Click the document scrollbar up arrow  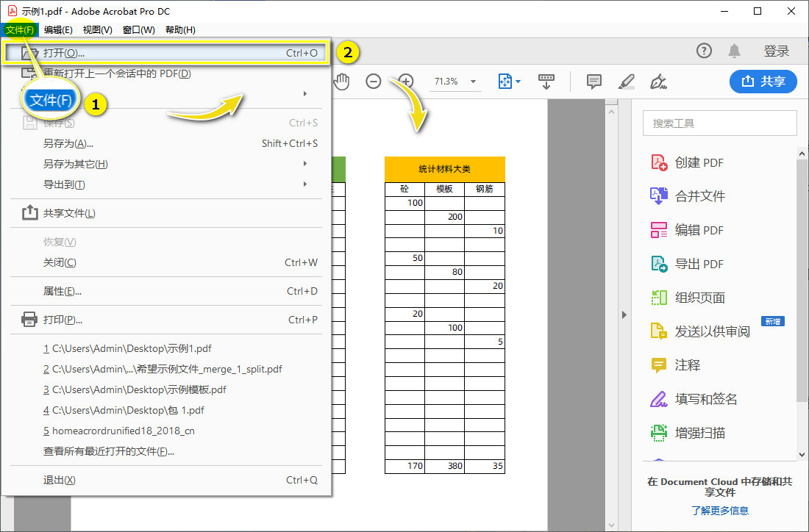[611, 111]
